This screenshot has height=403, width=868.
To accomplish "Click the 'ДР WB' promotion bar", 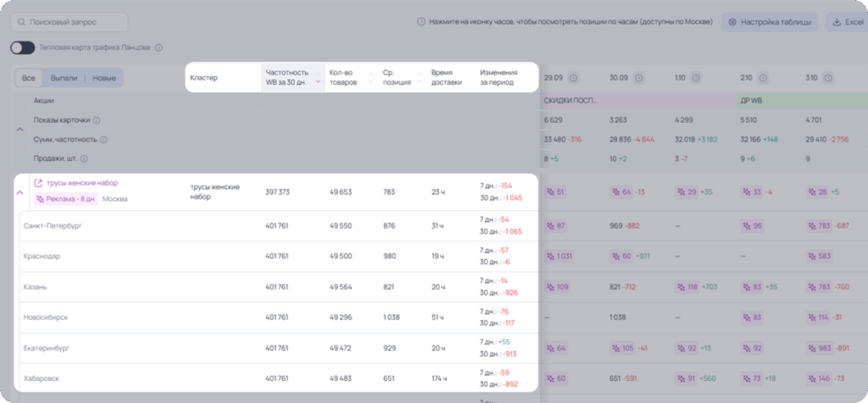I will 802,101.
